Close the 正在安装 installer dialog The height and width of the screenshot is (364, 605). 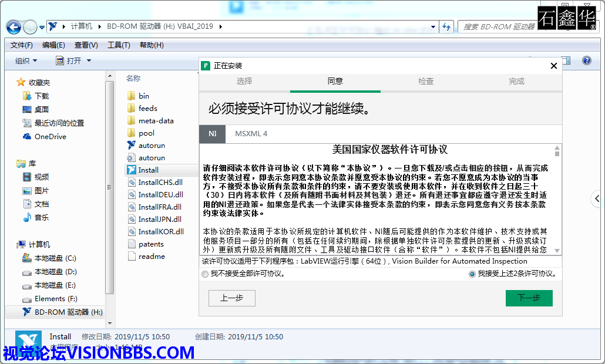point(554,66)
